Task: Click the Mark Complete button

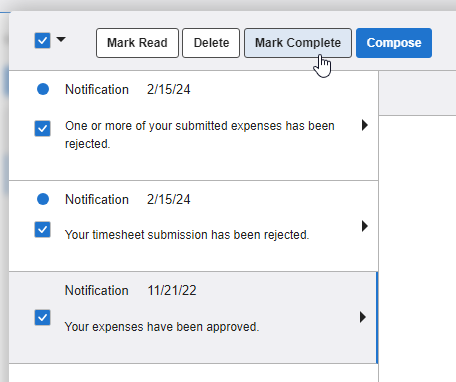Action: coord(298,43)
